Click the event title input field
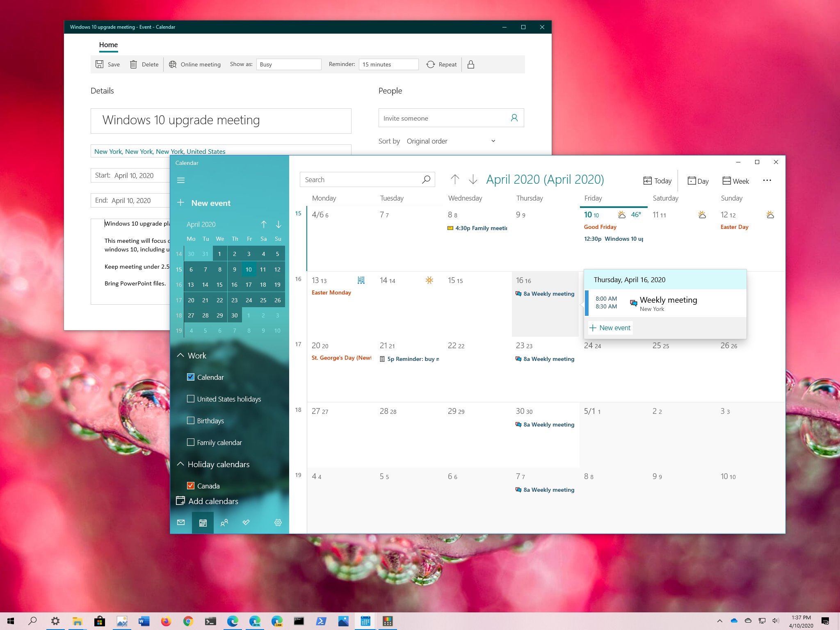Screen dimensions: 840x630 (221, 120)
